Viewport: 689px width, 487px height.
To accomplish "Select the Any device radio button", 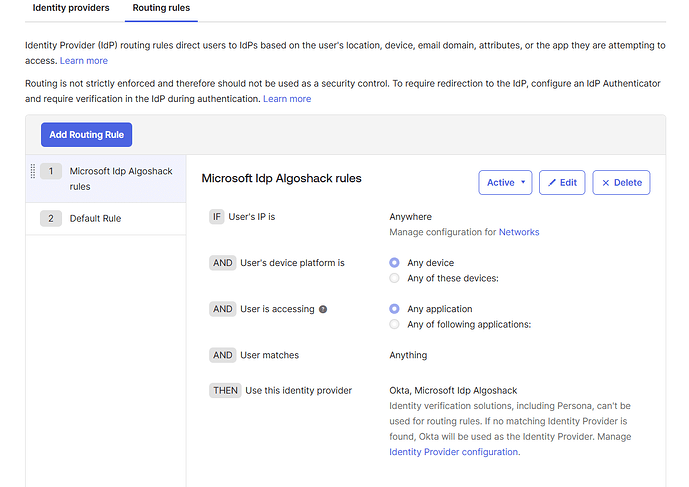I will [x=395, y=263].
